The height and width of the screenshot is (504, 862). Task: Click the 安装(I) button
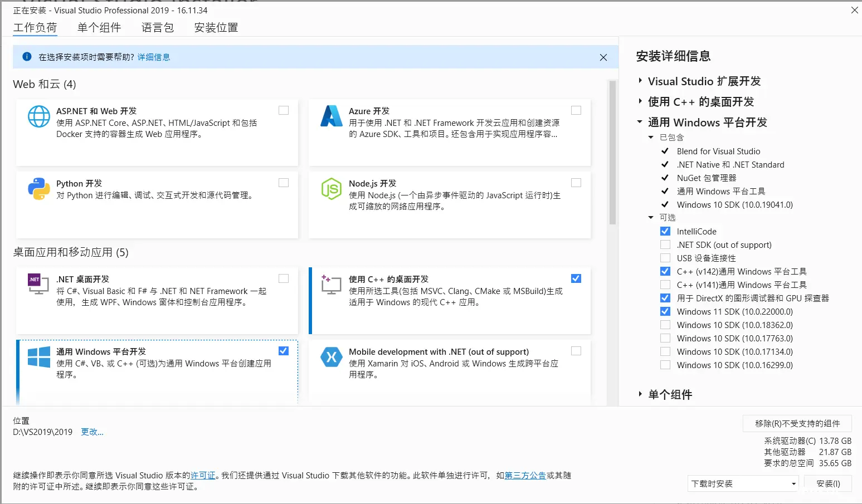tap(828, 483)
